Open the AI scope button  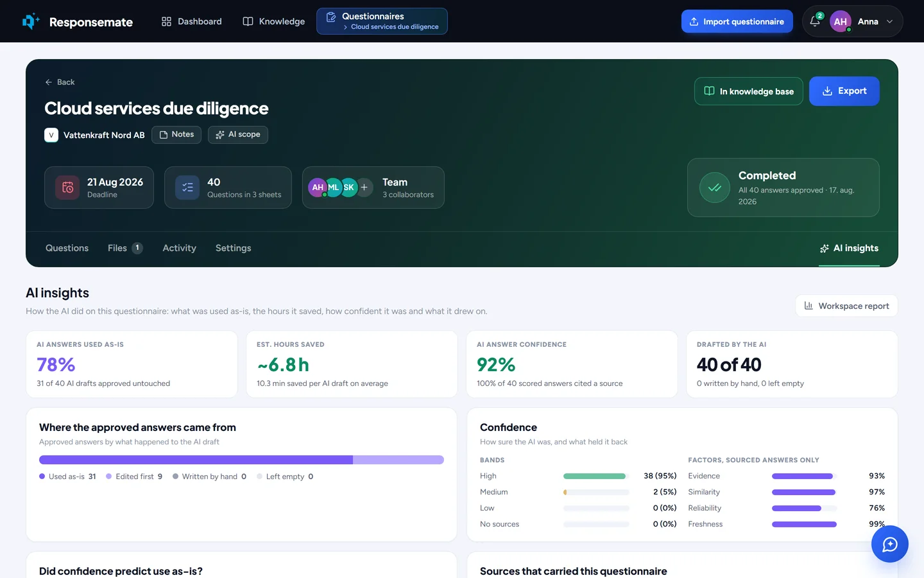[238, 134]
